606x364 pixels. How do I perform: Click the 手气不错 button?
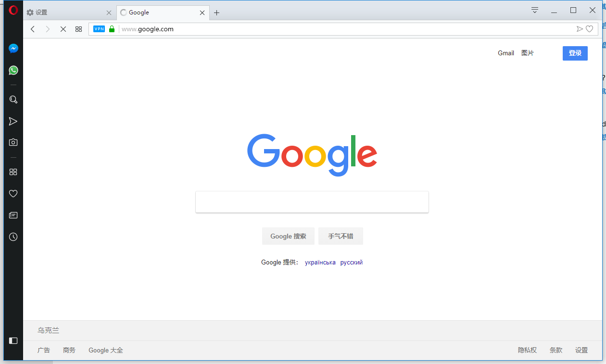click(x=341, y=236)
